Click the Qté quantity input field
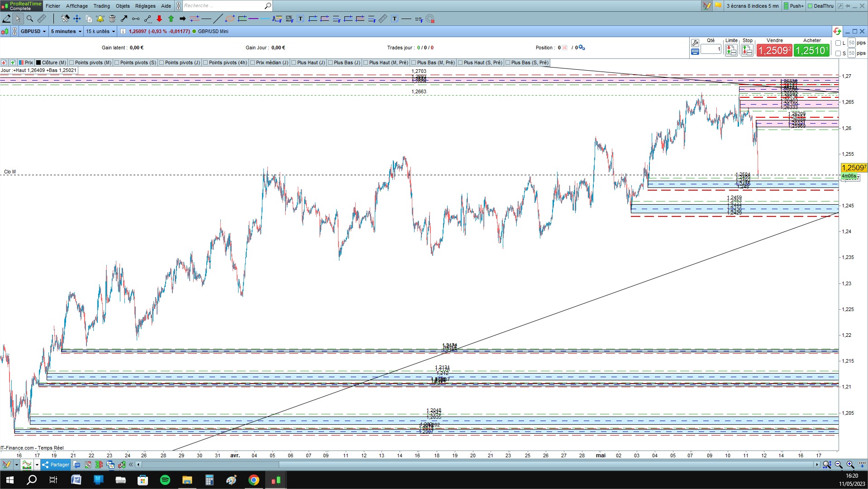 point(711,49)
